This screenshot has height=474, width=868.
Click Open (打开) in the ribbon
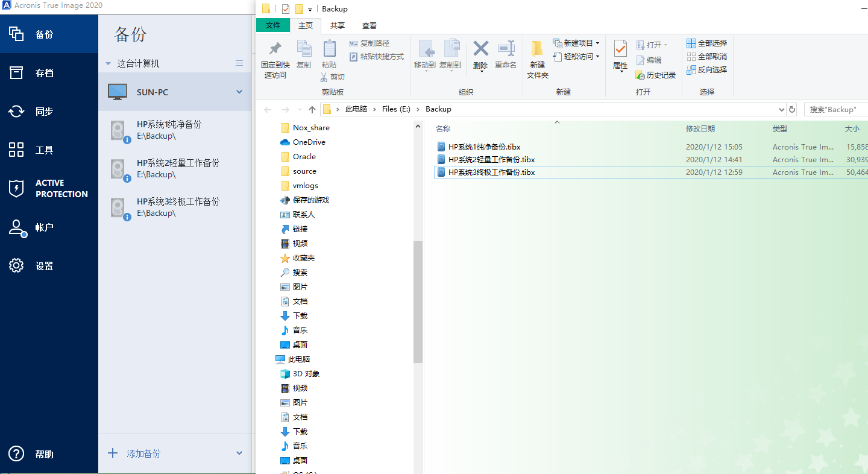tap(652, 45)
